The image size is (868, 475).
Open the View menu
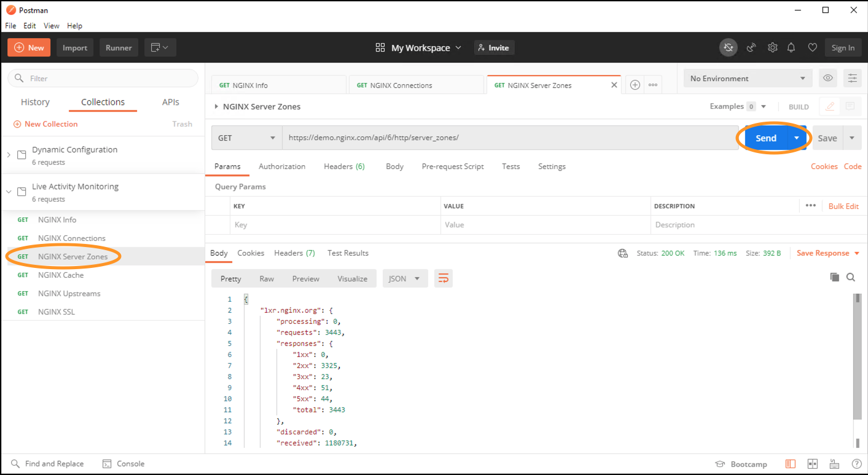(52, 26)
